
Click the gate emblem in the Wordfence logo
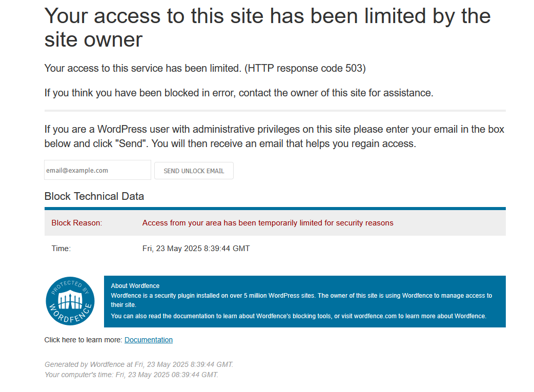70,300
